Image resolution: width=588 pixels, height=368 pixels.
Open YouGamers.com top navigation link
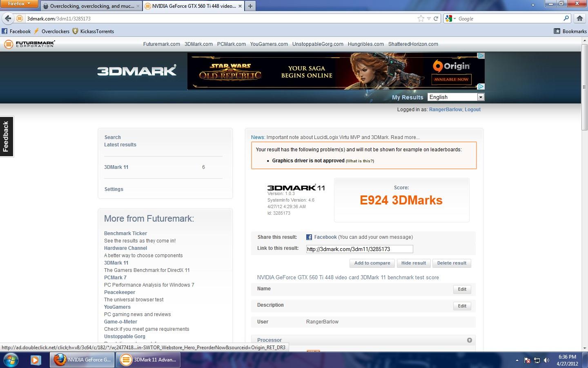(269, 44)
